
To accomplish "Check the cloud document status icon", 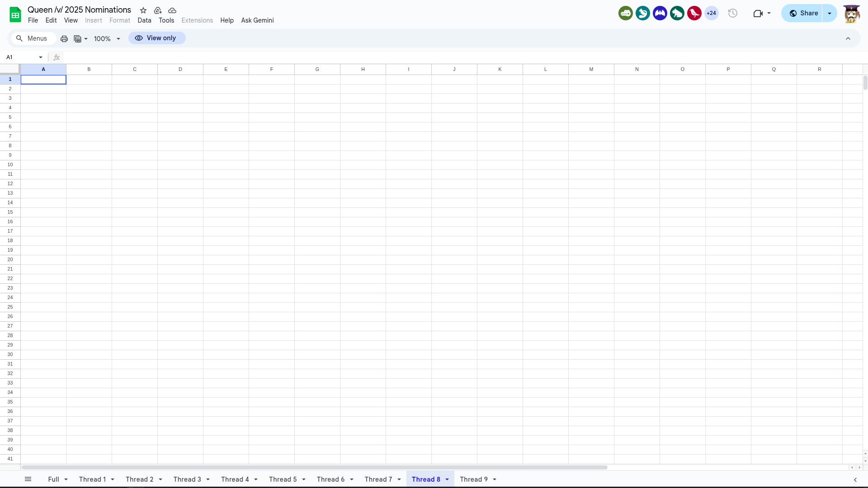I will click(x=172, y=10).
